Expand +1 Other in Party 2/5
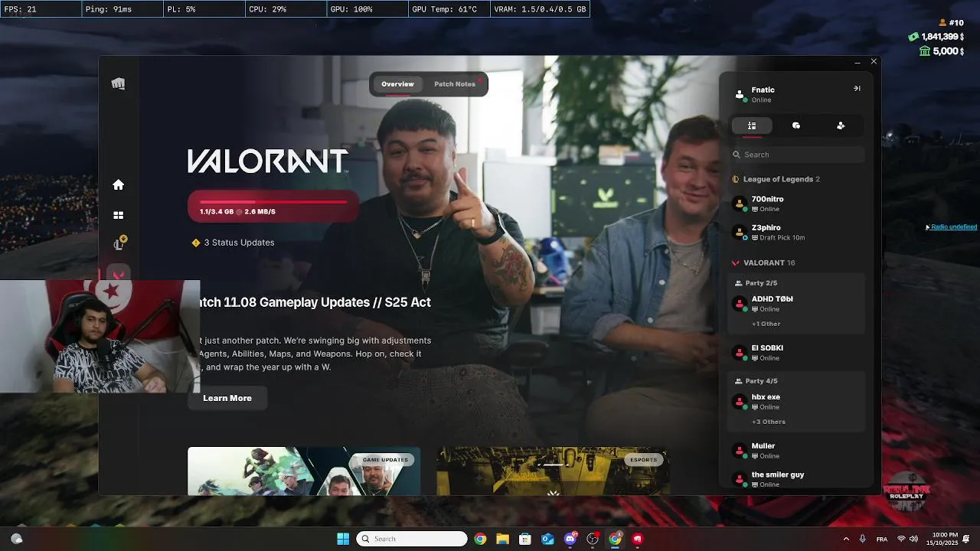 [766, 324]
